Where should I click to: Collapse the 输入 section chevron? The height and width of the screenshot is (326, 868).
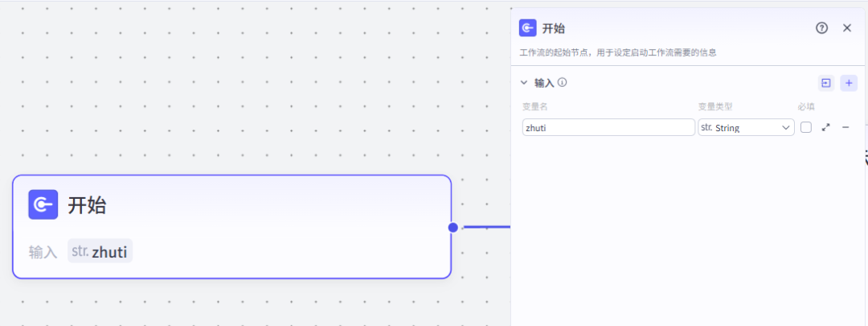tap(524, 83)
